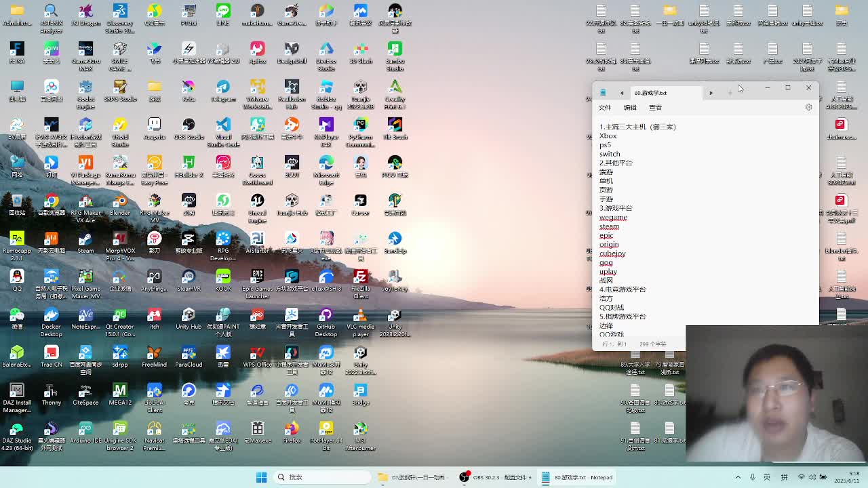Open MSI Afterburner shortcut

[x=361, y=436]
